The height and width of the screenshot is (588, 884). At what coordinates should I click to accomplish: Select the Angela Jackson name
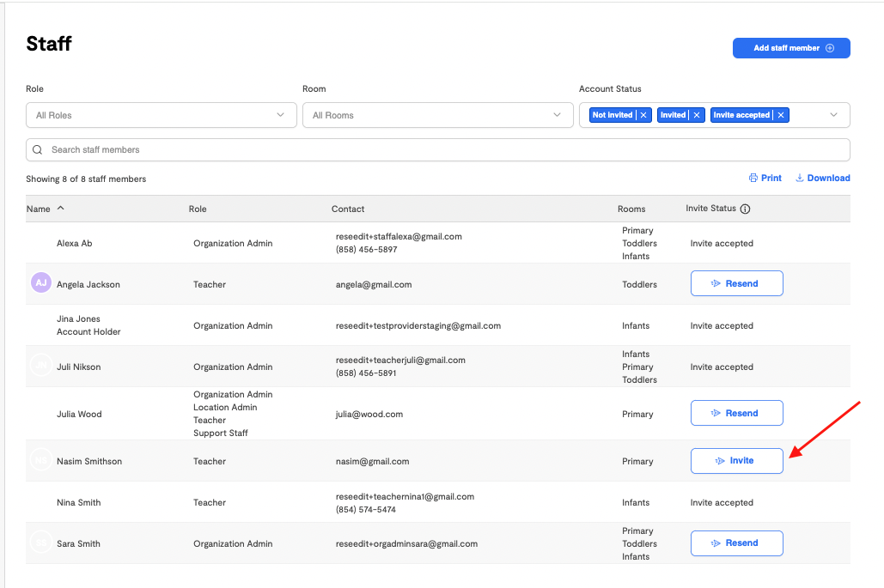pyautogui.click(x=88, y=284)
